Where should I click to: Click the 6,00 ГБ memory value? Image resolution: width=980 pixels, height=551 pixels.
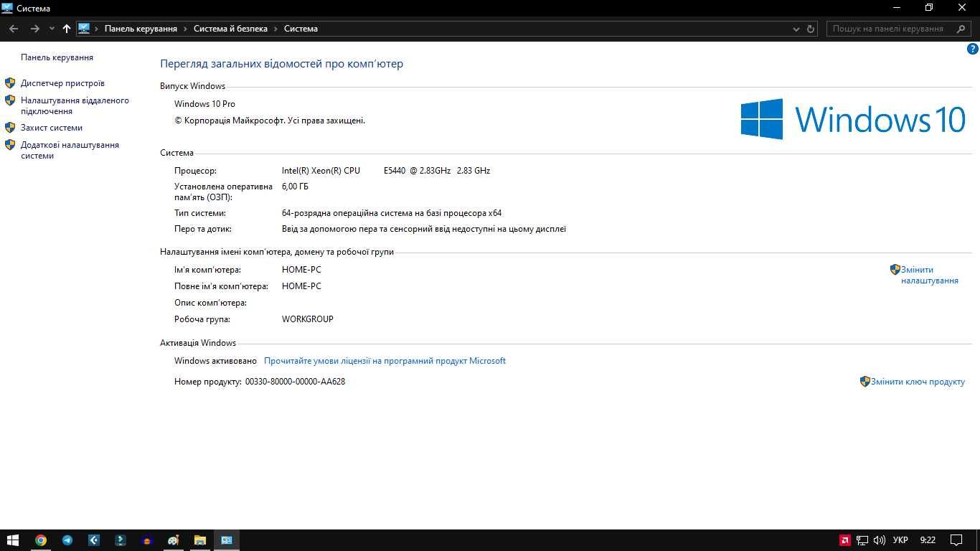coord(295,187)
